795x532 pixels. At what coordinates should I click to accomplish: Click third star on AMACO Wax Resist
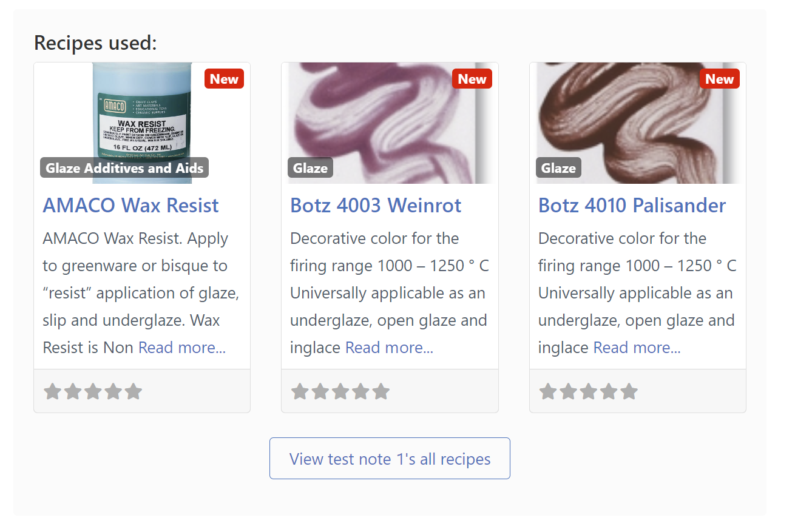pyautogui.click(x=93, y=392)
